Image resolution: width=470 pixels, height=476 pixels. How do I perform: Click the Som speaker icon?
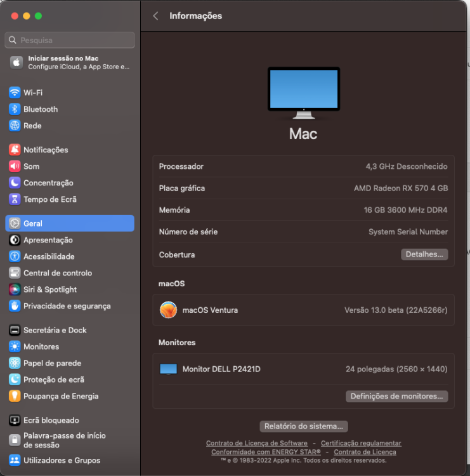pos(15,166)
